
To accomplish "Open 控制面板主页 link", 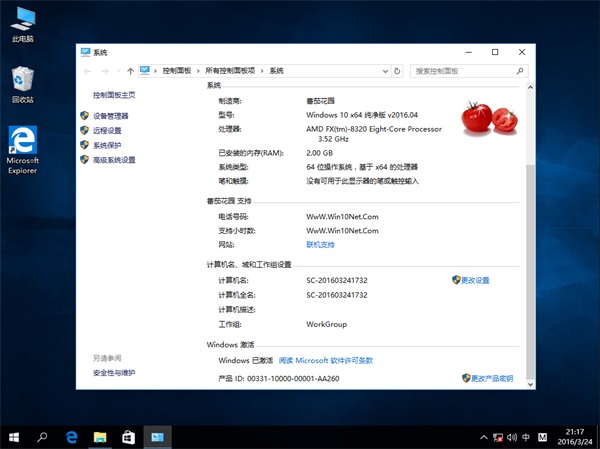I will 114,95.
